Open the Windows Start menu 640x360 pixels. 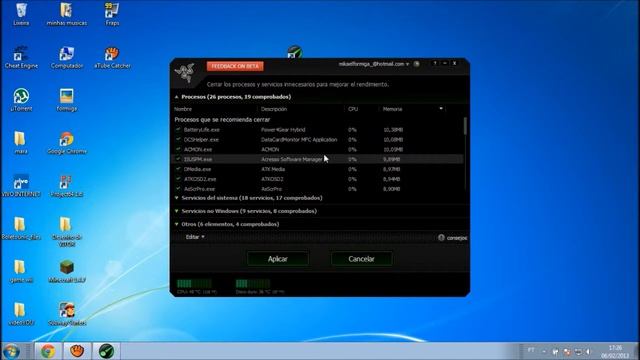[11, 351]
